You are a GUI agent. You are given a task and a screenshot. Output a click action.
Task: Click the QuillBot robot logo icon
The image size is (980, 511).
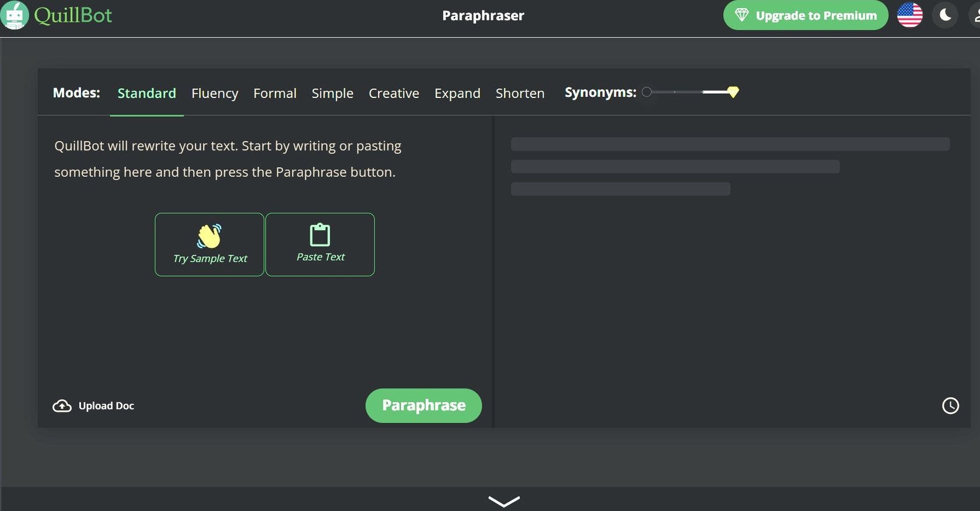14,15
